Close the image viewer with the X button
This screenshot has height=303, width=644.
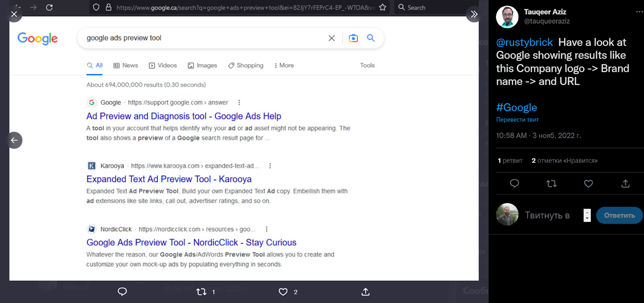[x=14, y=14]
